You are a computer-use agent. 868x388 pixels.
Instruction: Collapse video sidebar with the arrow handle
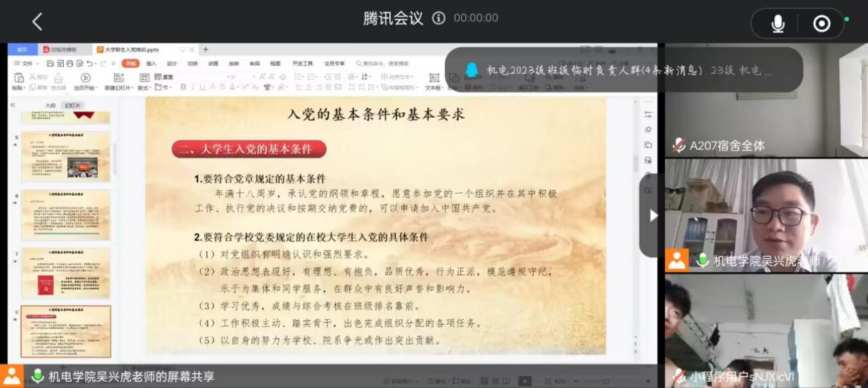pos(652,216)
